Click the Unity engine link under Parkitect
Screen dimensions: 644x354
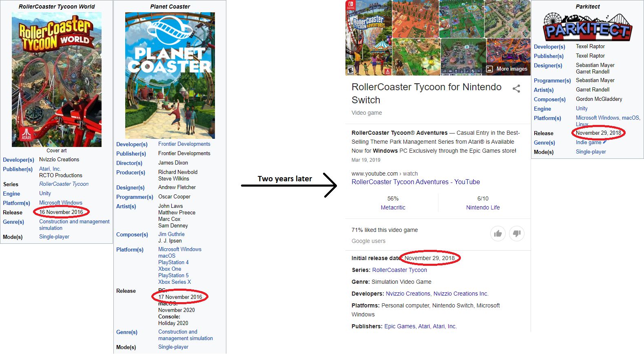(581, 109)
